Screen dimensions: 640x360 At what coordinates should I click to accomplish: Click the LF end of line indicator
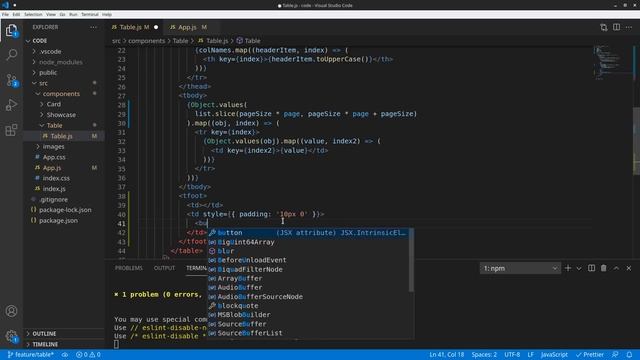point(531,355)
